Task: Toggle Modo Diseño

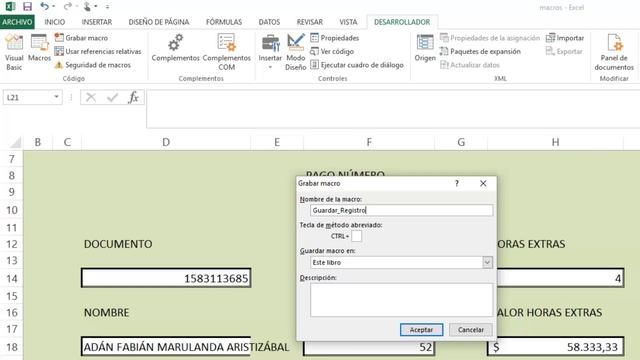Action: 296,52
